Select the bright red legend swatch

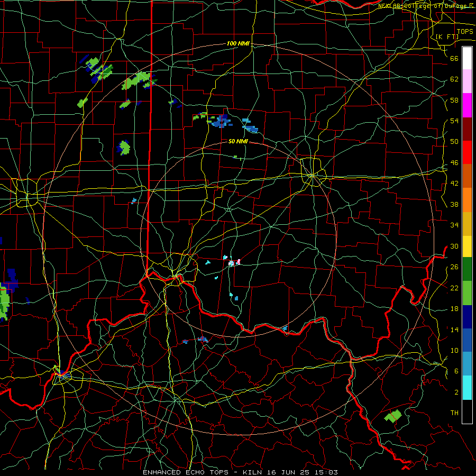coord(467,152)
